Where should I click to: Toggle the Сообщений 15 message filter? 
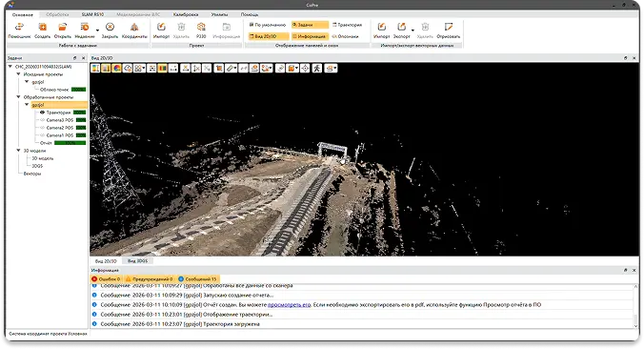[x=197, y=278]
